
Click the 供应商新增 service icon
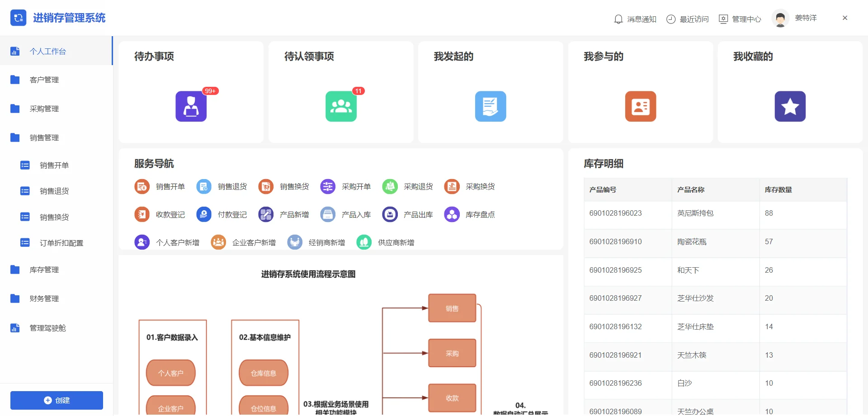click(x=364, y=242)
